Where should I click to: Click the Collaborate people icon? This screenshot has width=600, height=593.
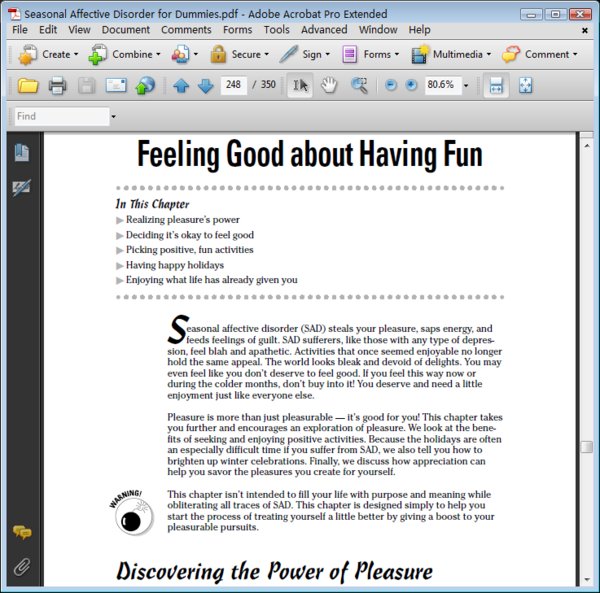[x=180, y=54]
